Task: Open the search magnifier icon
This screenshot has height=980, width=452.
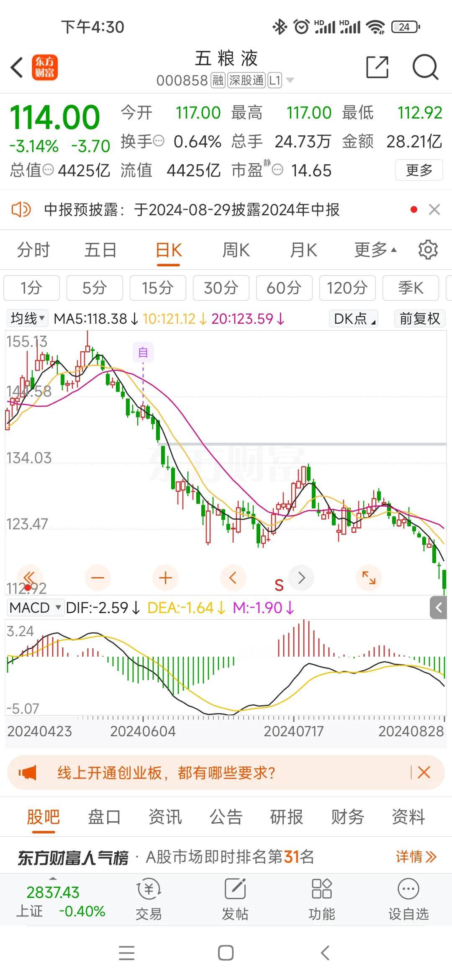Action: [x=425, y=67]
